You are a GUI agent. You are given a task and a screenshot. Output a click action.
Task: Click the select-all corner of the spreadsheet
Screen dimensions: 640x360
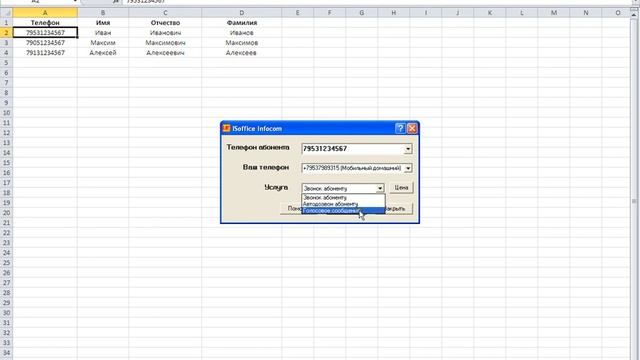[x=6, y=13]
